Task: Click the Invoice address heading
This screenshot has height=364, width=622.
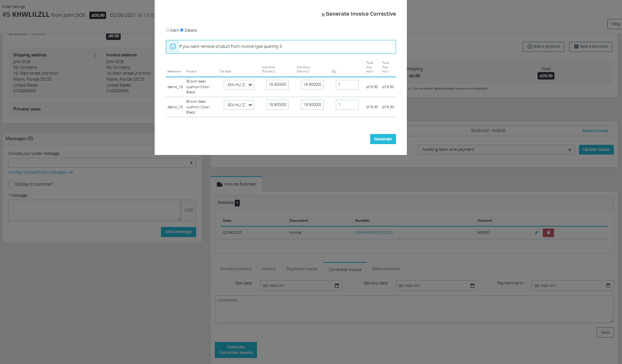Action: [x=121, y=55]
